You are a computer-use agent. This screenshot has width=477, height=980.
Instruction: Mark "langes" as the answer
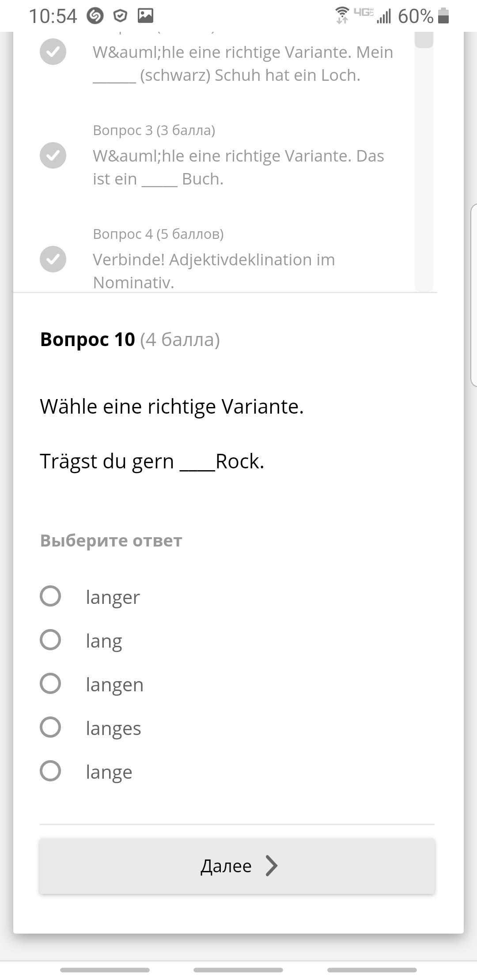click(x=50, y=727)
